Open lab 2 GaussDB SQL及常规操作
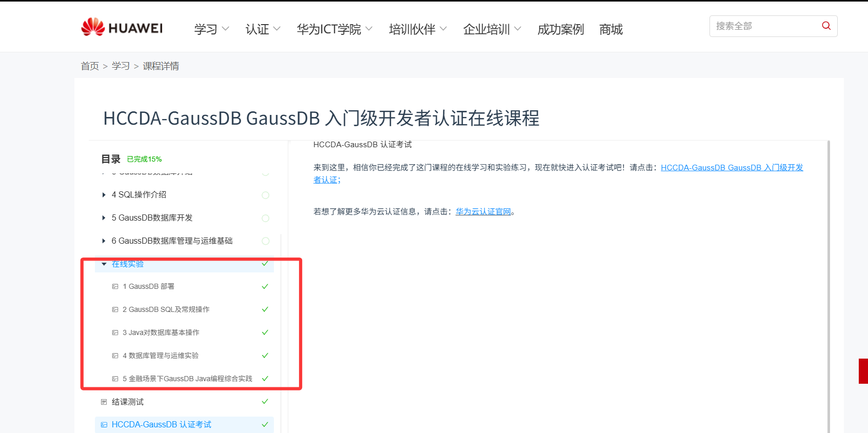The height and width of the screenshot is (433, 868). 166,309
